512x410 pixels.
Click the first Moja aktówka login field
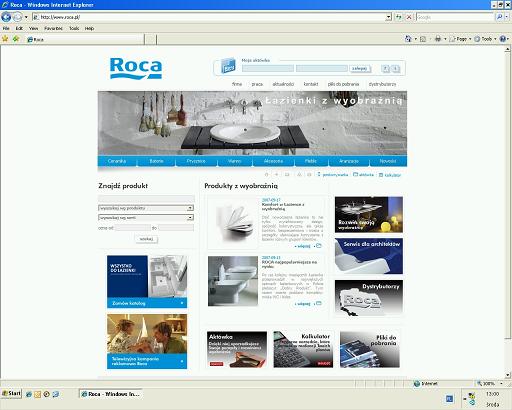click(268, 68)
